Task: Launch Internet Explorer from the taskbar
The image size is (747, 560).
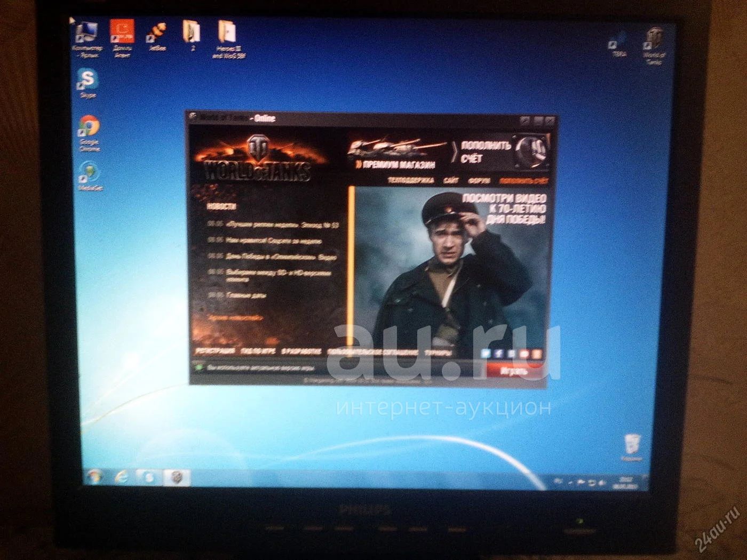Action: (122, 477)
